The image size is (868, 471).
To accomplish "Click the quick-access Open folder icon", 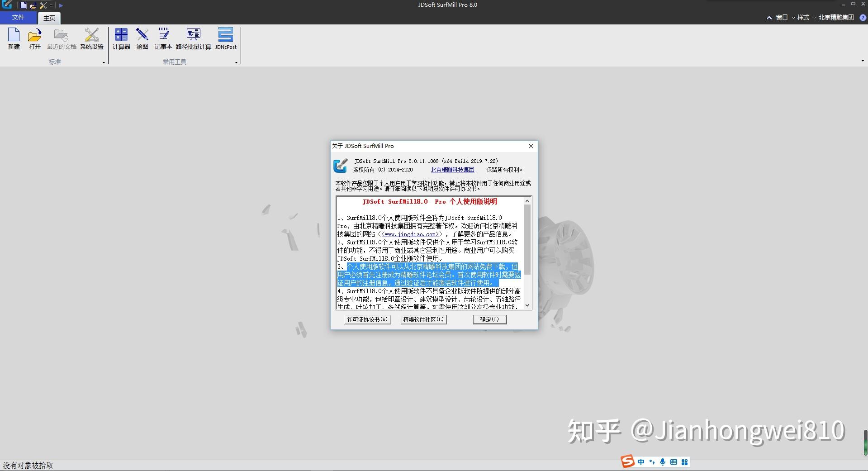I will click(33, 5).
